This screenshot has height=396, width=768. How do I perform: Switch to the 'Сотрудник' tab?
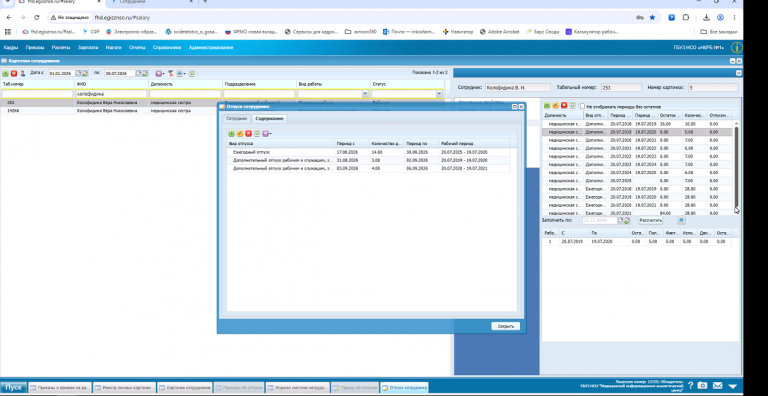(x=237, y=119)
